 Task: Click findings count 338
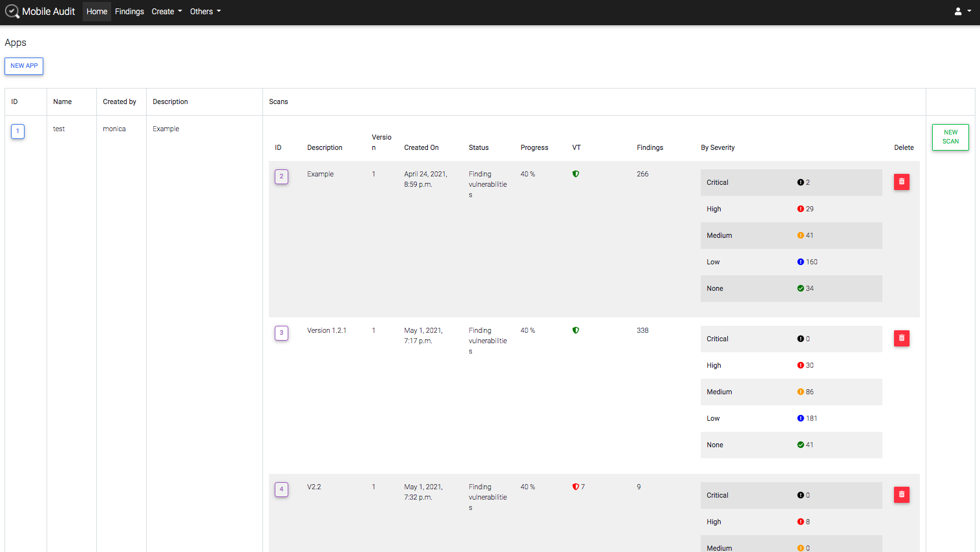click(x=643, y=330)
